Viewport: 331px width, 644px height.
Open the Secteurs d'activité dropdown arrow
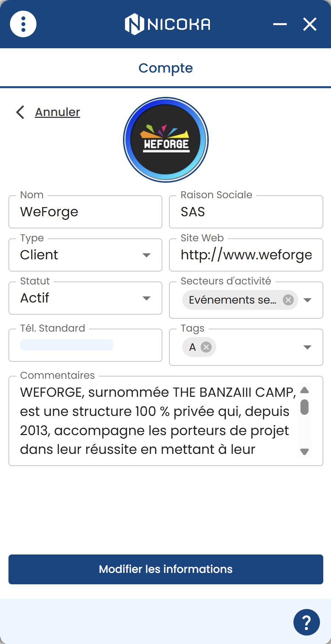pyautogui.click(x=307, y=300)
